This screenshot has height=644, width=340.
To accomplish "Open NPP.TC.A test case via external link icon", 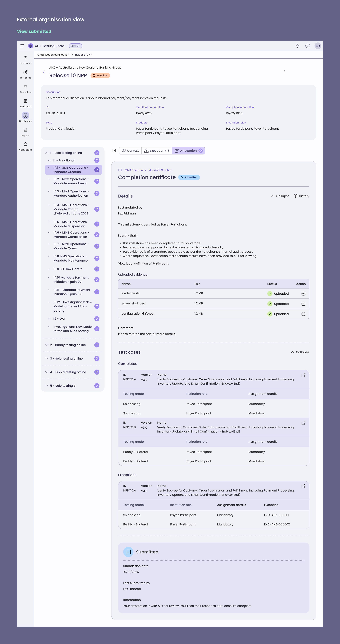I will tap(303, 375).
